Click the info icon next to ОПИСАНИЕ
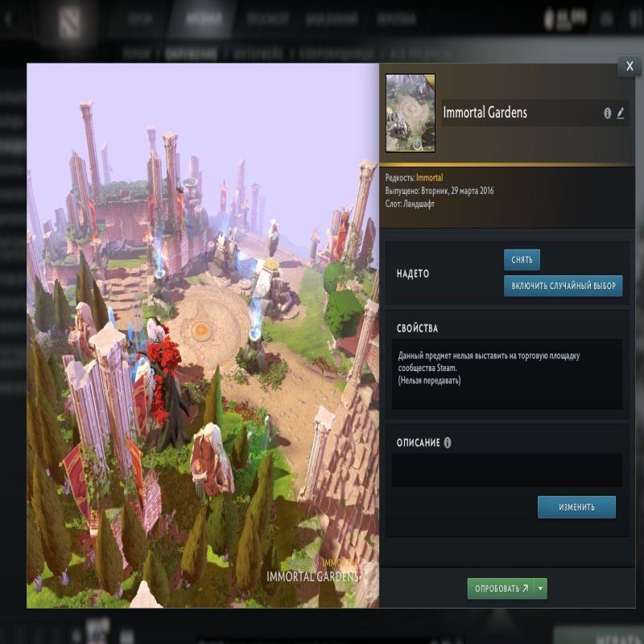Viewport: 644px width, 644px height. [x=448, y=443]
